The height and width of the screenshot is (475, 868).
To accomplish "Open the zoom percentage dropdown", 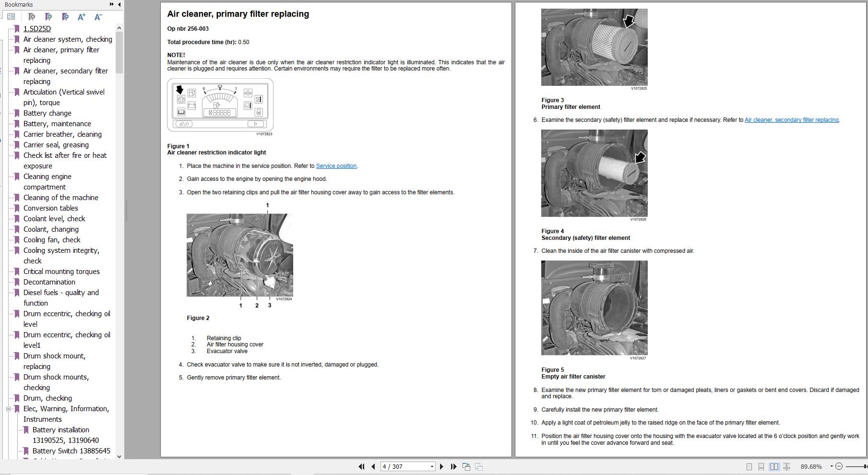I will [832, 466].
